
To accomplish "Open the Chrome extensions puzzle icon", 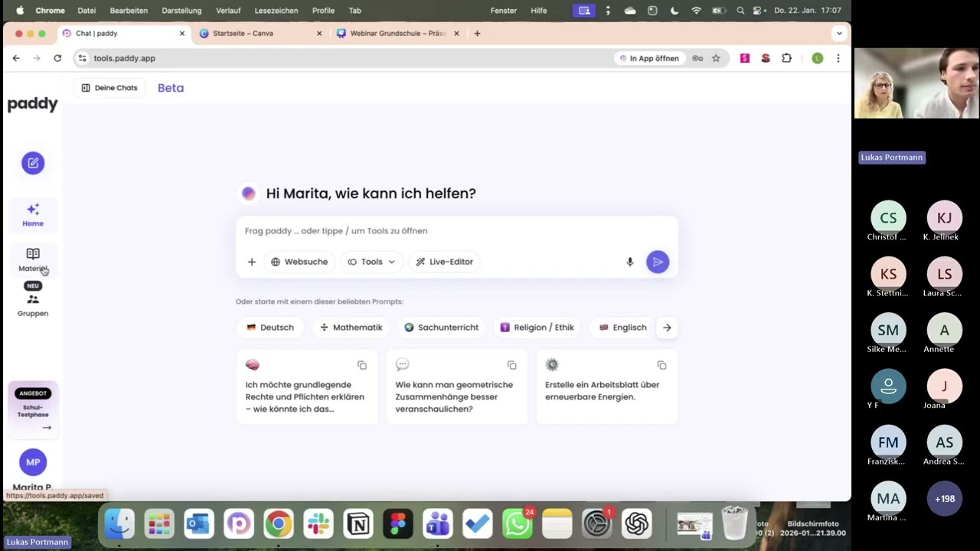I will (x=786, y=58).
